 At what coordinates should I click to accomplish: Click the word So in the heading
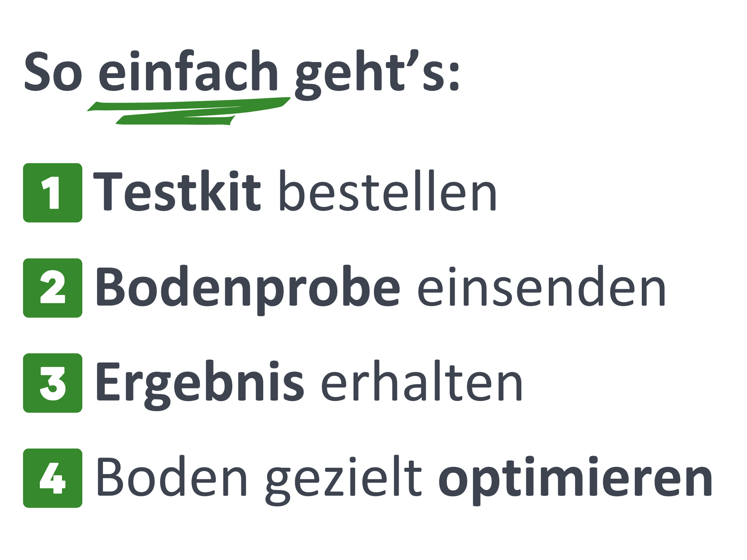tap(53, 72)
